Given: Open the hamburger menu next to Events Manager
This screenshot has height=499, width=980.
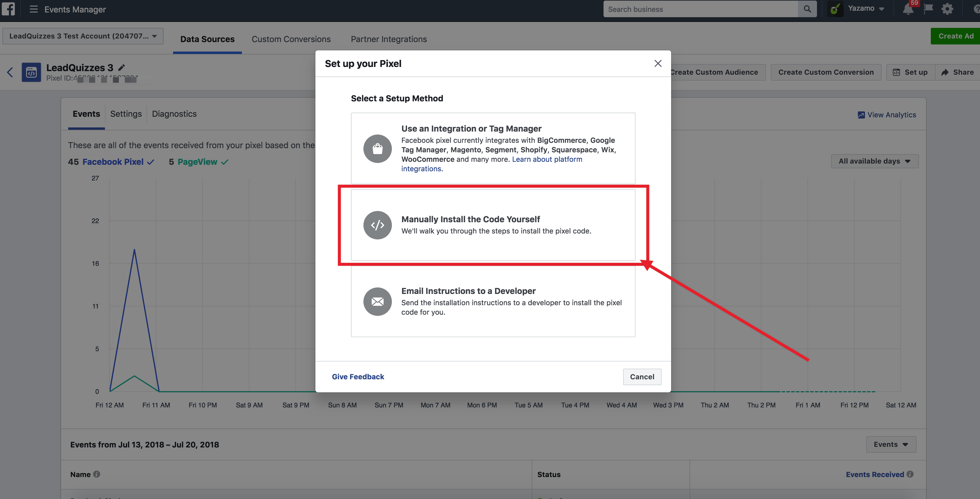Looking at the screenshot, I should tap(33, 9).
